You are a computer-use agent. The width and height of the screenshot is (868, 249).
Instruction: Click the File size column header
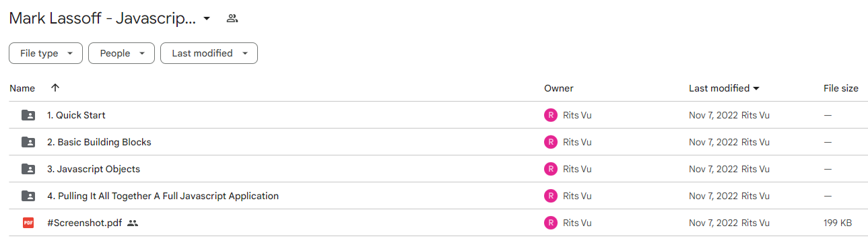841,88
